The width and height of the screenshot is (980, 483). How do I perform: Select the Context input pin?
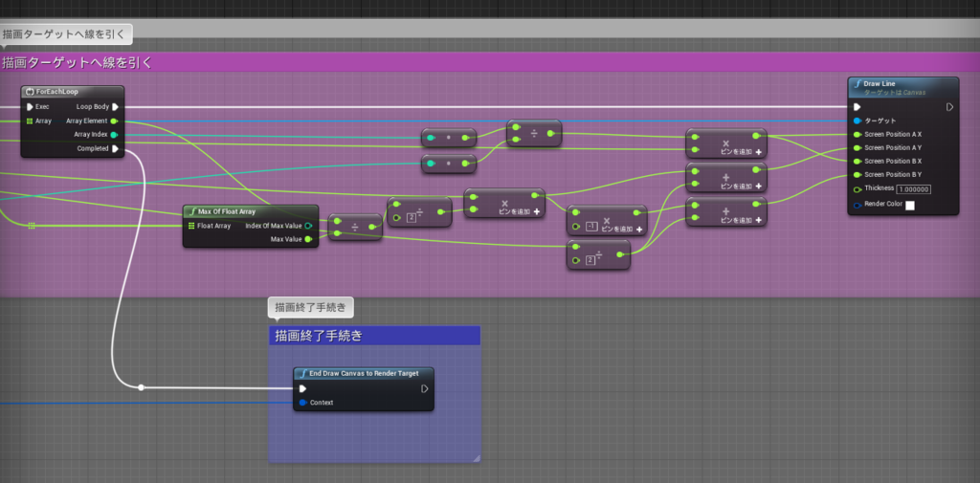pyautogui.click(x=302, y=403)
